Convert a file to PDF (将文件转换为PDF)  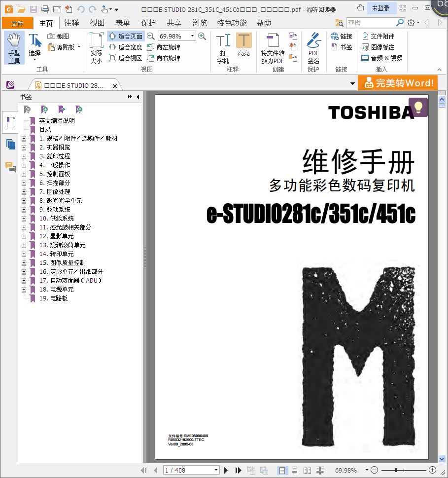coord(273,48)
